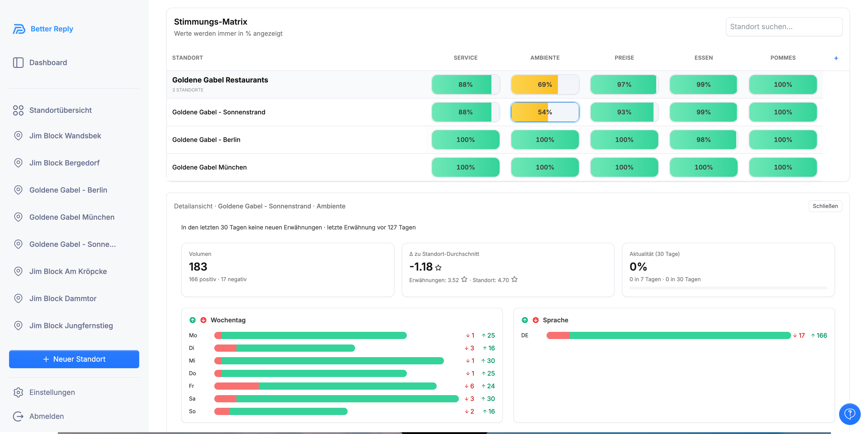
Task: Select the 54% Ambiente cell for Sonnenstrand
Action: click(545, 112)
